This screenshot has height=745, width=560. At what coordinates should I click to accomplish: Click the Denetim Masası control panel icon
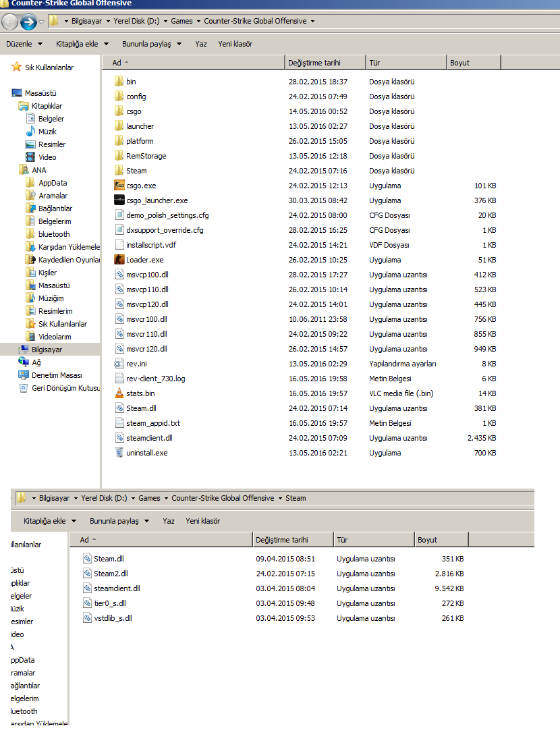pos(23,375)
